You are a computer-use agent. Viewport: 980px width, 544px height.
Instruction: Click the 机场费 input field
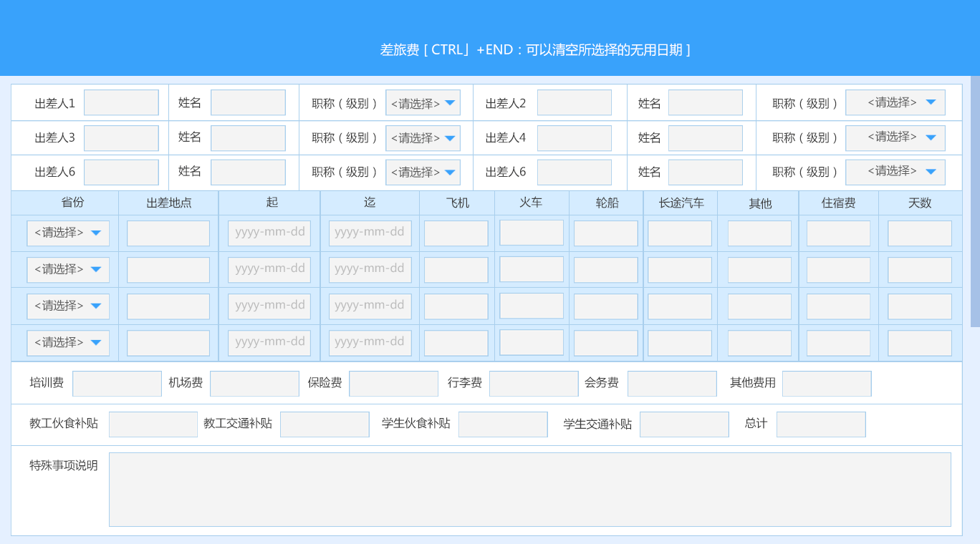click(254, 384)
